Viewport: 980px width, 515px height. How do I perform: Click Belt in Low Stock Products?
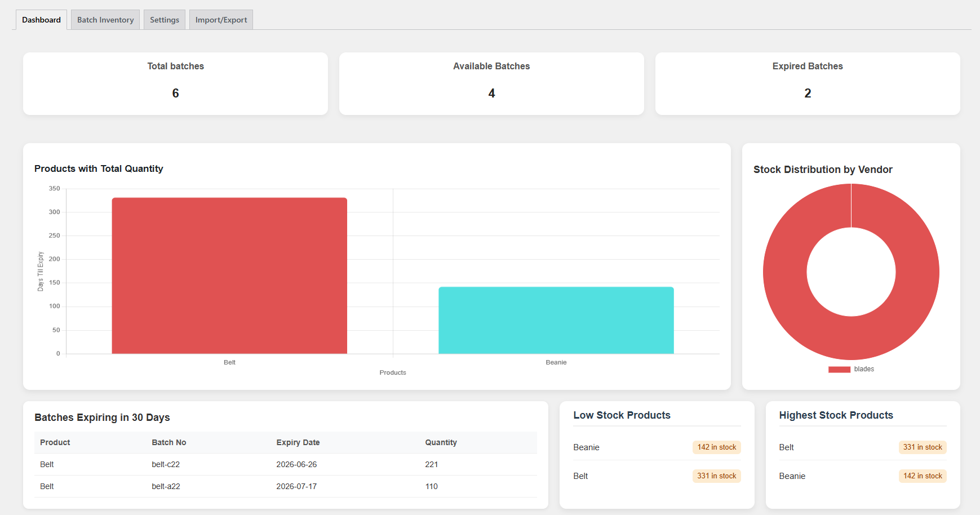pyautogui.click(x=580, y=476)
